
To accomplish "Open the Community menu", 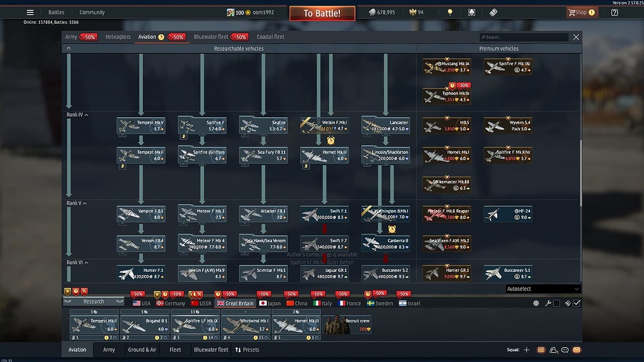I will pyautogui.click(x=92, y=12).
